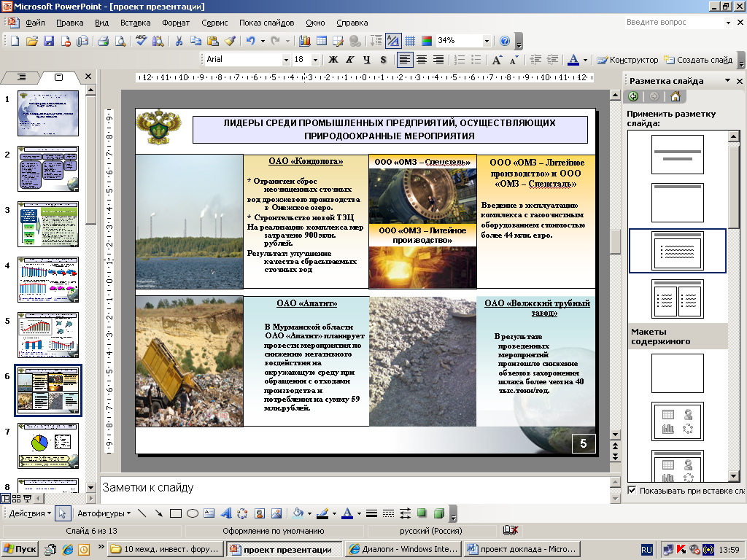Select slide 3 thumbnail
747x560 pixels.
click(48, 225)
